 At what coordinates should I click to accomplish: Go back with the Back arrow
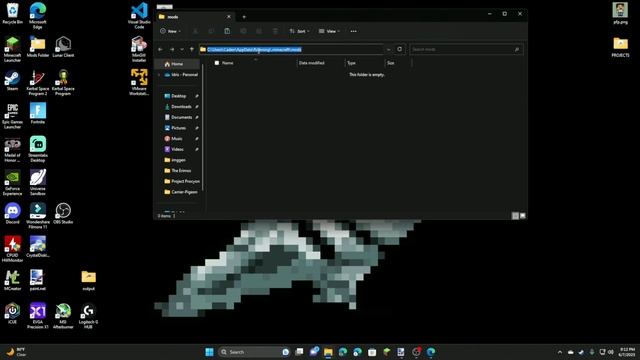tap(160, 49)
